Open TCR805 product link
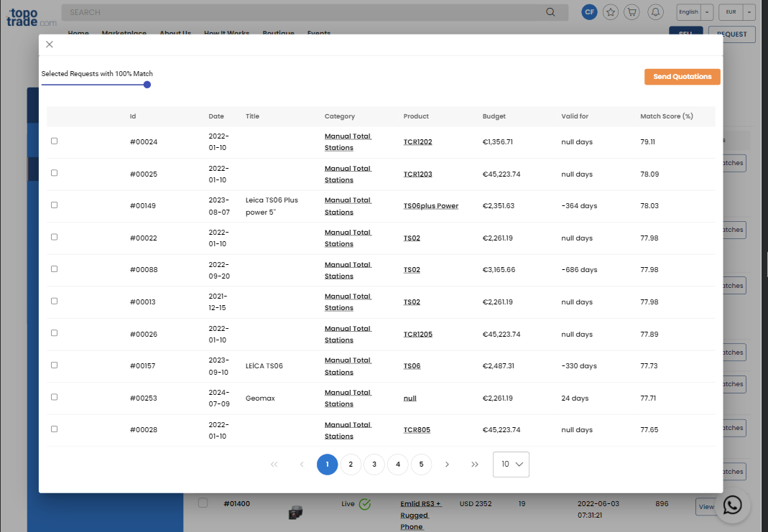Screen dimensions: 768x532 (417, 430)
